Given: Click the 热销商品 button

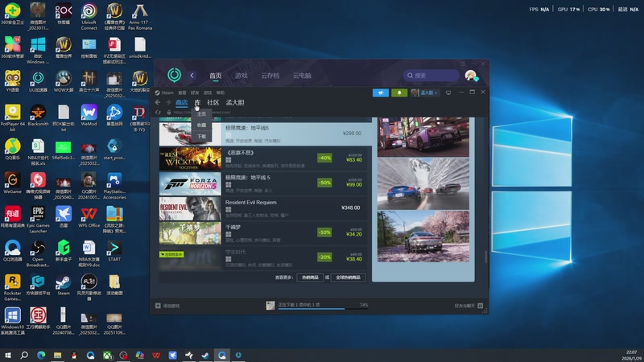Looking at the screenshot, I should [310, 278].
